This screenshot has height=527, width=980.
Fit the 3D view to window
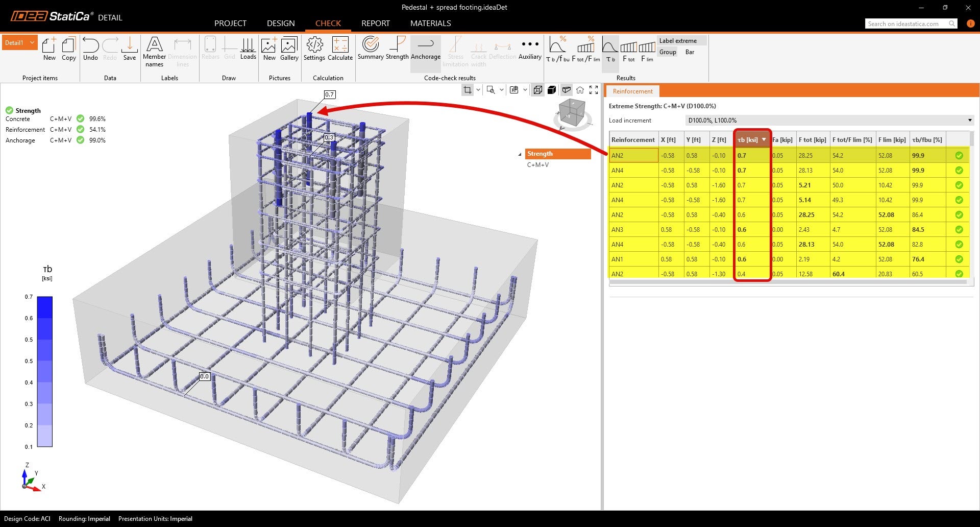click(594, 90)
